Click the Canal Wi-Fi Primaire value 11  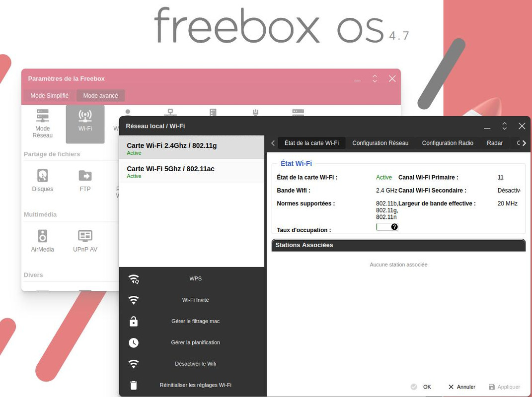[500, 177]
